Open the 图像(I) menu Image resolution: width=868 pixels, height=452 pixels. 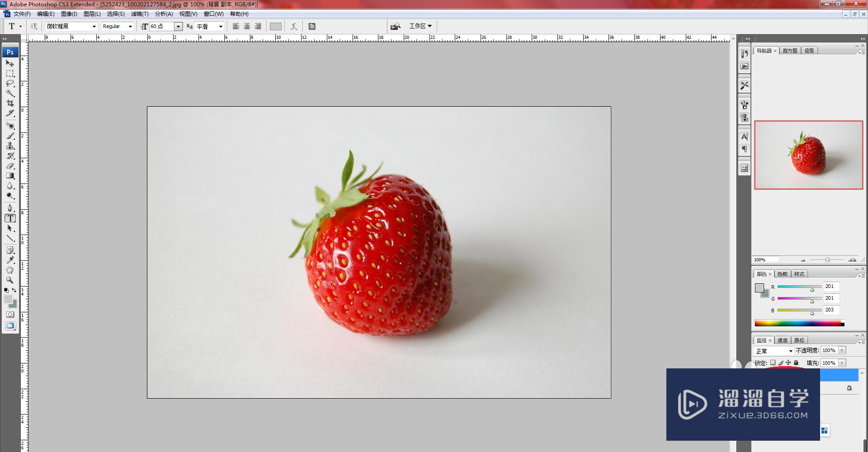coord(69,14)
